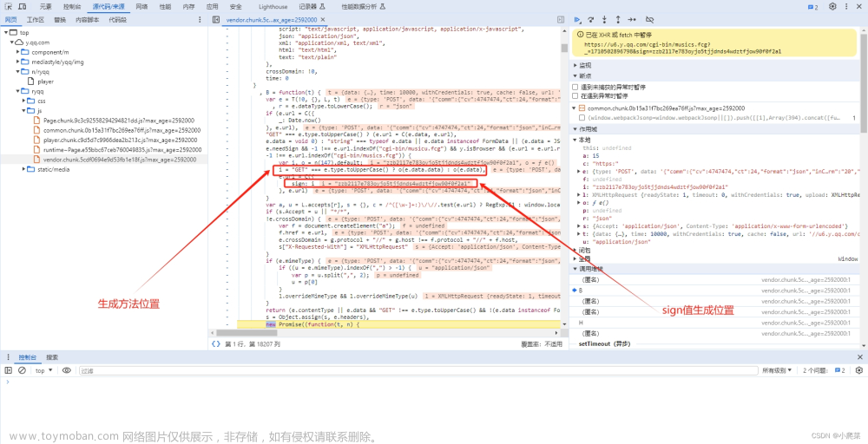Select the Workspace (工作区) navigator tab
Viewport: 868px width, 444px height.
coord(35,19)
